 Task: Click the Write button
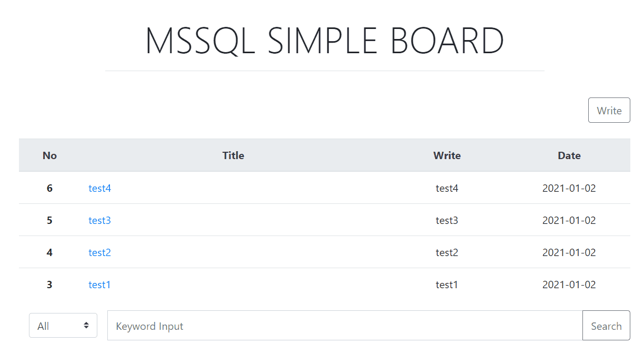tap(609, 110)
